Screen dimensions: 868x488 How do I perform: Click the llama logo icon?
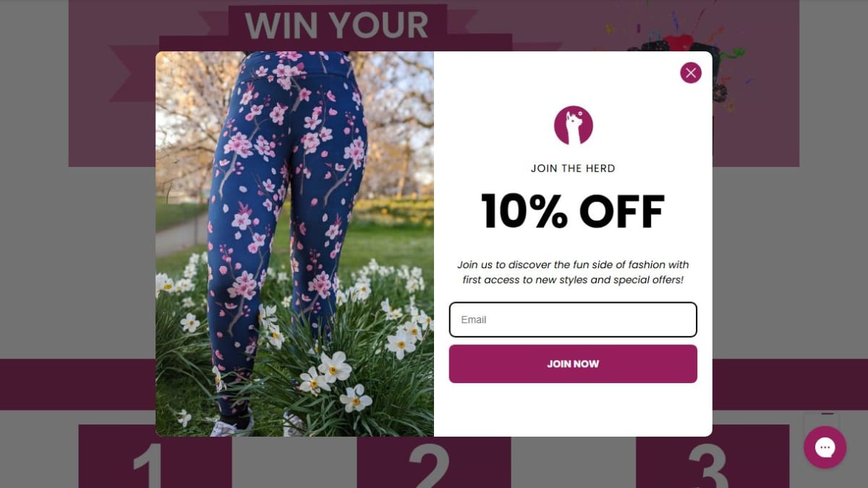(x=574, y=125)
